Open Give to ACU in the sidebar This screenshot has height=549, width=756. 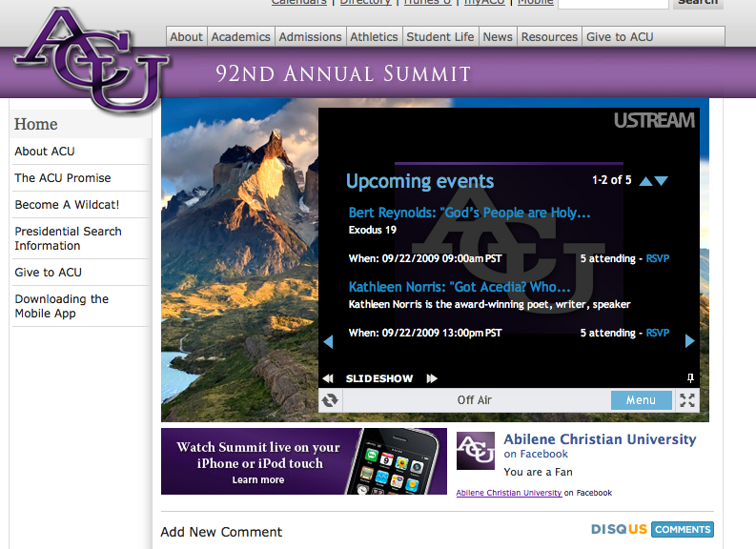pyautogui.click(x=48, y=273)
